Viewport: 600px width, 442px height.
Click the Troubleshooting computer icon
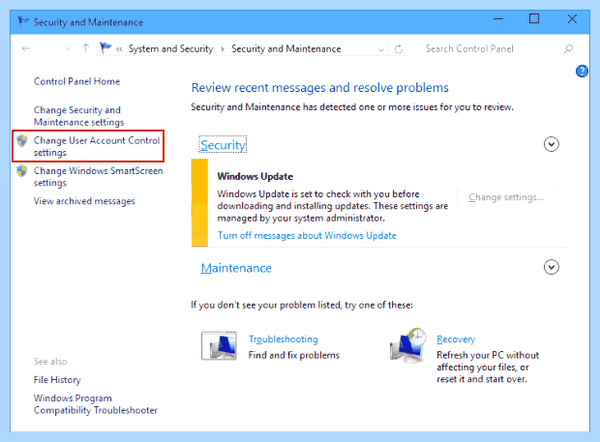click(219, 346)
